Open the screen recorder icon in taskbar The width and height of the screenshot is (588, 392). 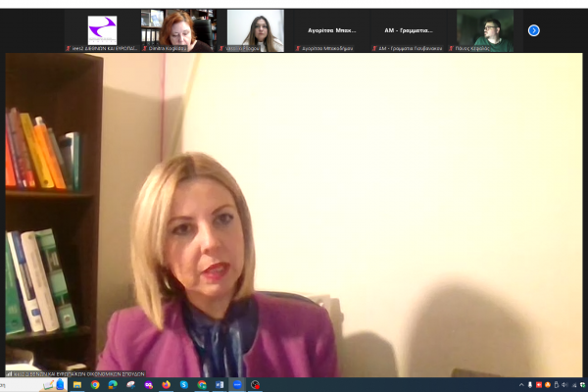(x=255, y=385)
